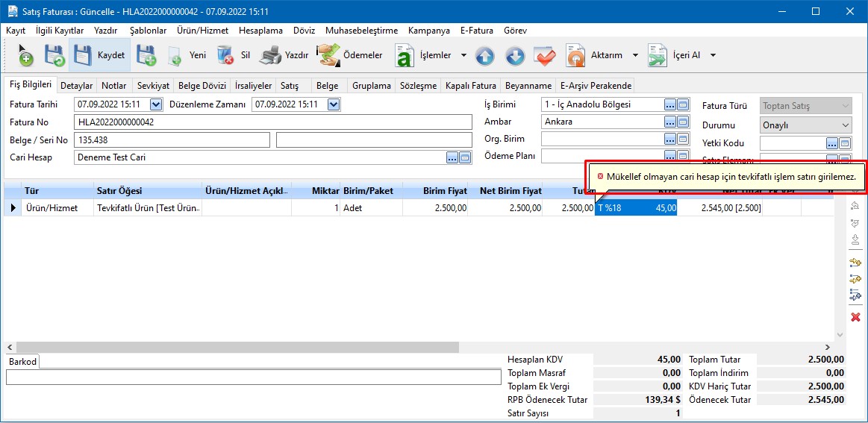Open Fatura Tarihi date dropdown
The width and height of the screenshot is (868, 423).
pos(156,104)
